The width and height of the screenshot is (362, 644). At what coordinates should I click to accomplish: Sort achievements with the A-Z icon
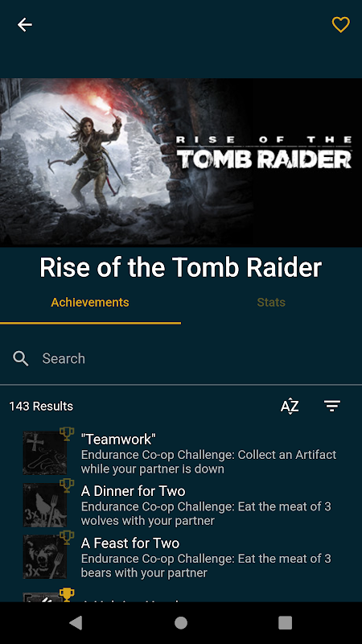pyautogui.click(x=290, y=407)
